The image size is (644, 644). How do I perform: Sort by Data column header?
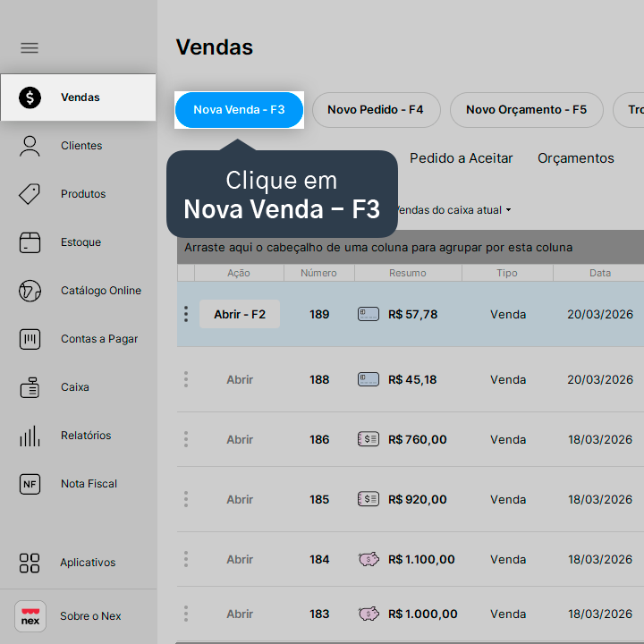pyautogui.click(x=600, y=273)
